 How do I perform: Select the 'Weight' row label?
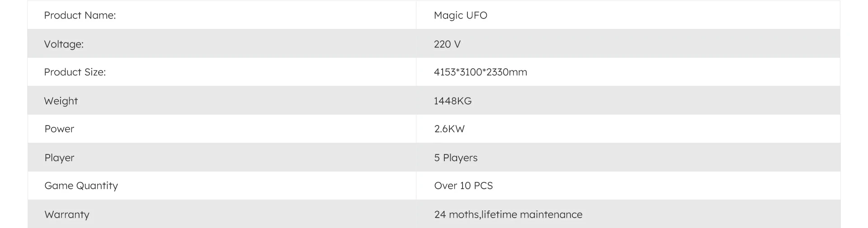[61, 101]
